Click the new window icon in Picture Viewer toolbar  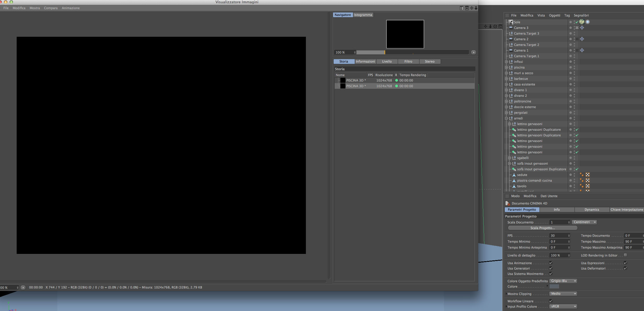pos(467,8)
